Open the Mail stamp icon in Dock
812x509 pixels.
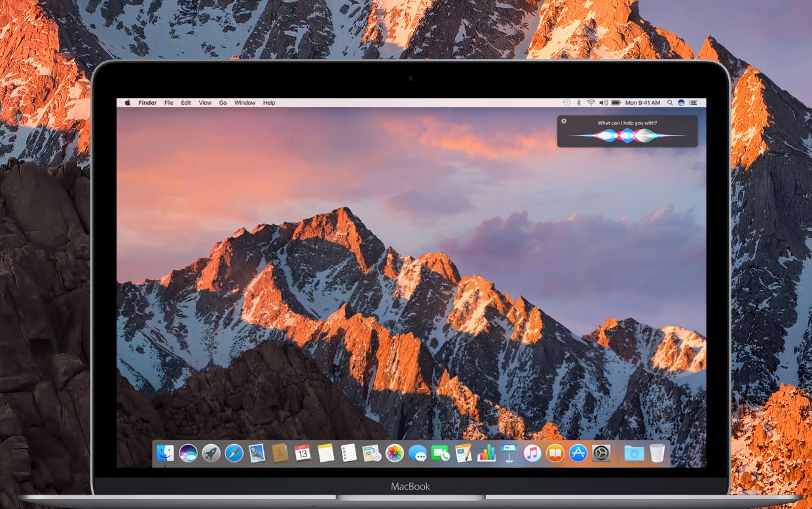click(257, 453)
